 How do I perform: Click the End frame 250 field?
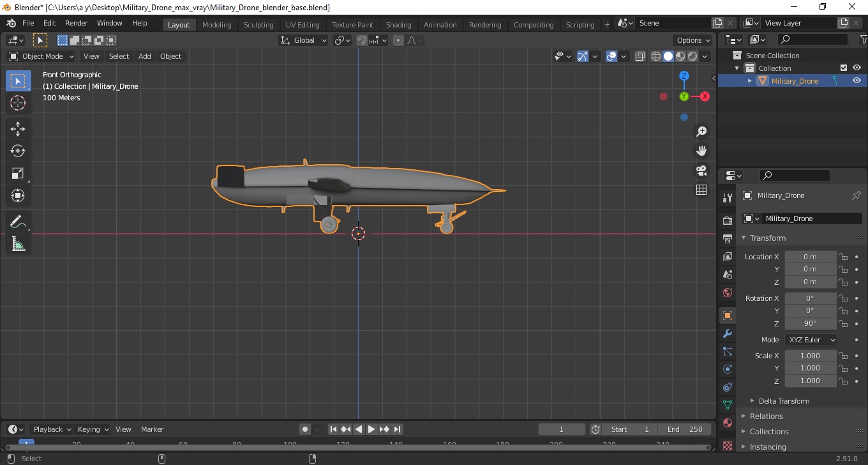click(684, 429)
